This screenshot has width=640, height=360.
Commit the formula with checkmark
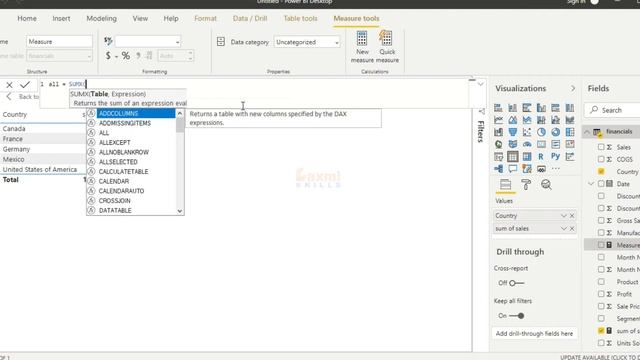tap(25, 84)
